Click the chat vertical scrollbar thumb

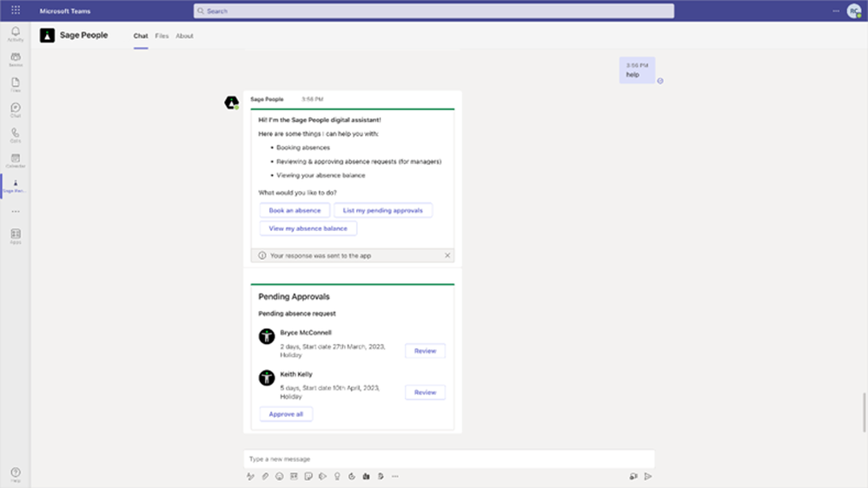pos(865,412)
